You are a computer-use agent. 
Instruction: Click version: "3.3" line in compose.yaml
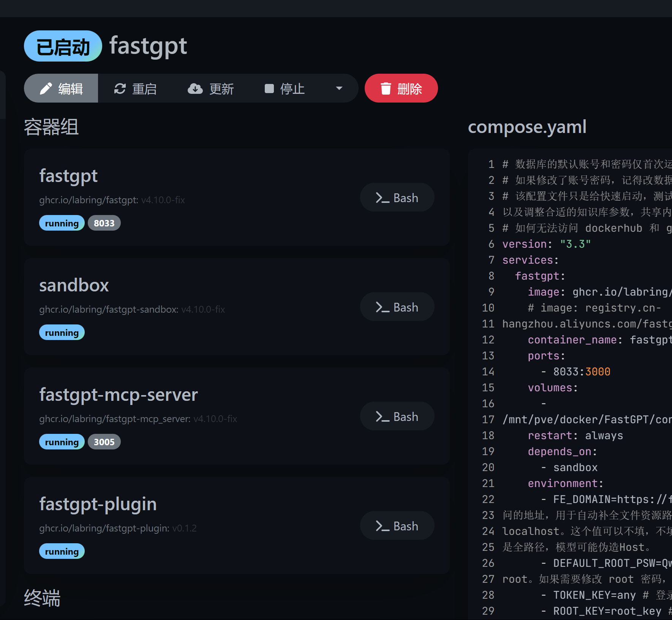coord(546,244)
